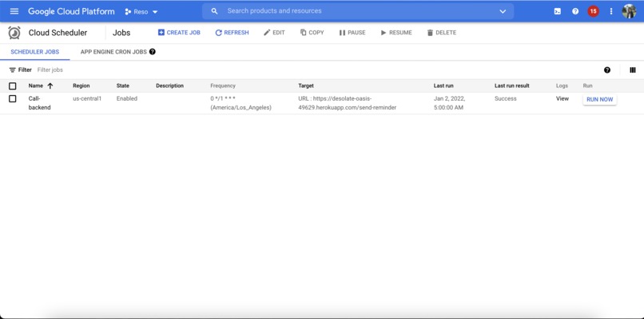
Task: Switch to App Engine Cron Jobs tab
Action: 113,52
